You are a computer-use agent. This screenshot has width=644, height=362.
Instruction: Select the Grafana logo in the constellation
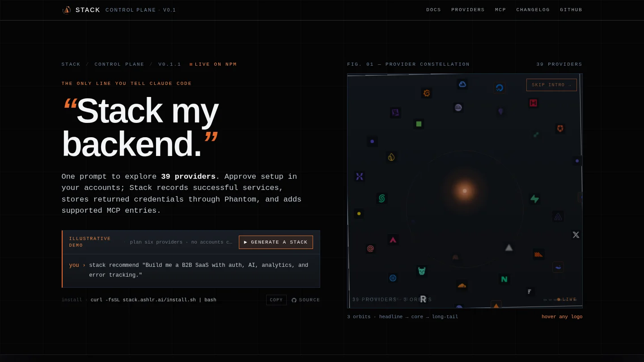coord(426,93)
